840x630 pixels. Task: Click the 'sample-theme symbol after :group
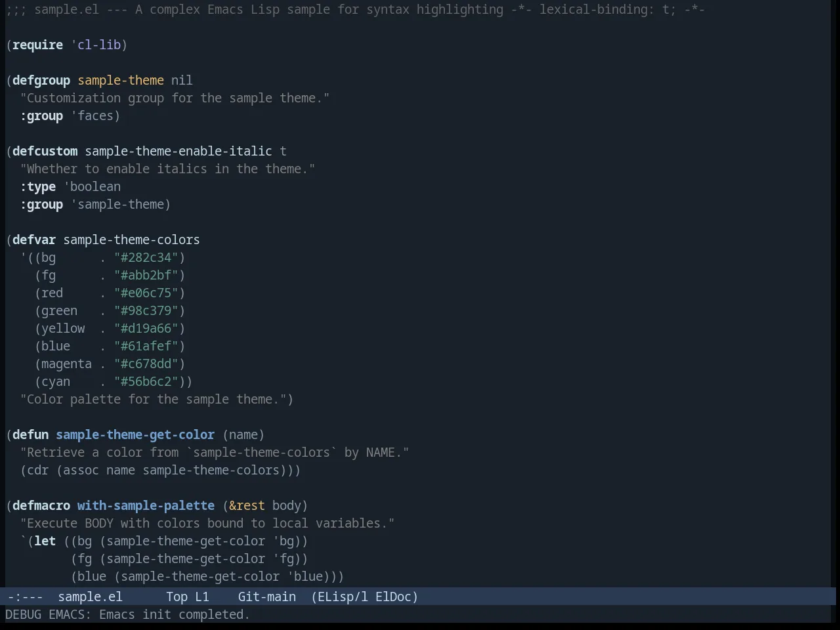(x=117, y=204)
